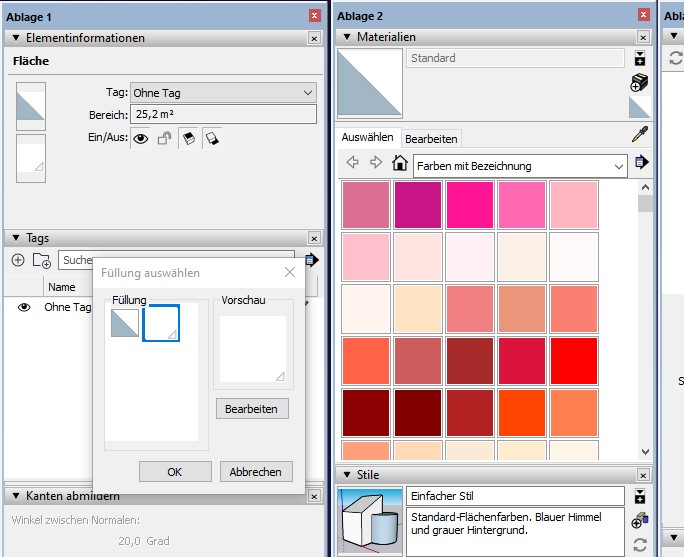Click the create new style icon in Stile
The width and height of the screenshot is (684, 557).
[x=640, y=521]
